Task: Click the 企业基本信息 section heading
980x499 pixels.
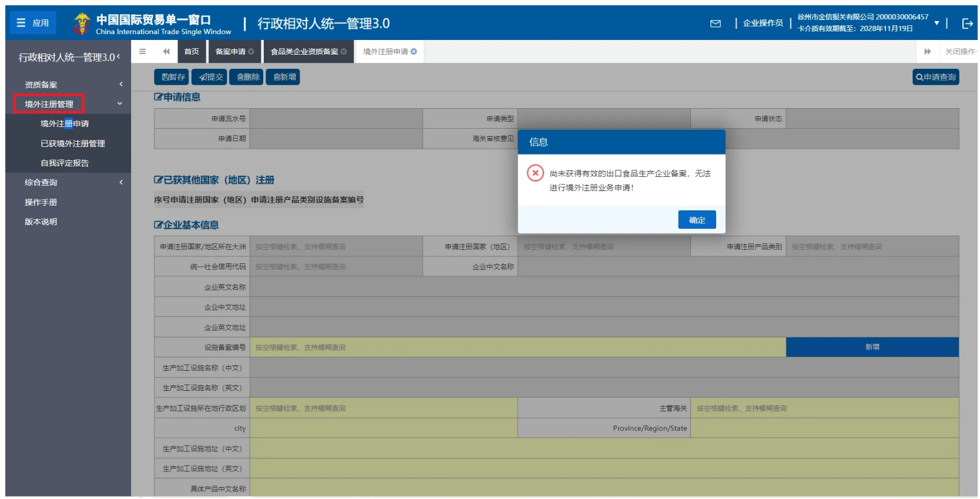Action: pyautogui.click(x=186, y=225)
